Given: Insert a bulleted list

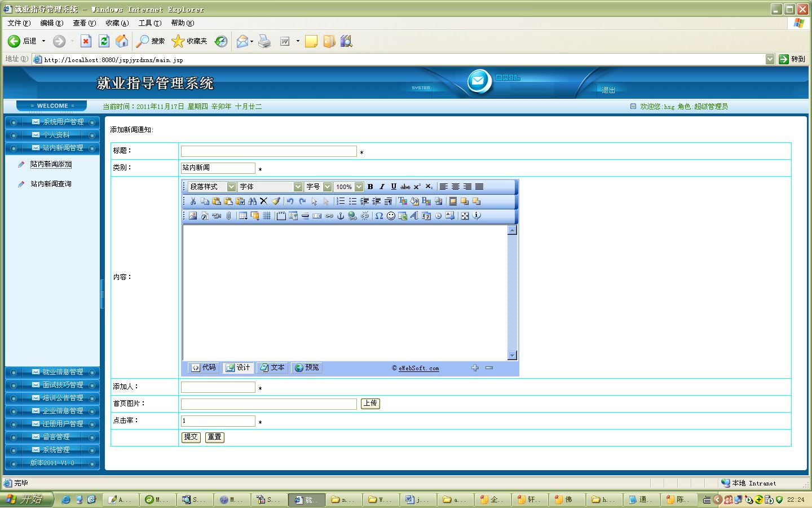Looking at the screenshot, I should click(x=352, y=202).
